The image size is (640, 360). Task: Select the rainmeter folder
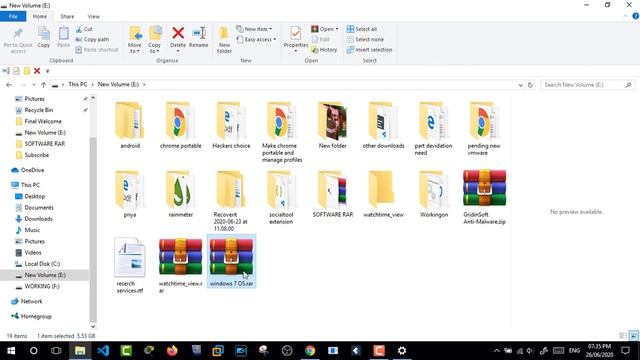pyautogui.click(x=180, y=194)
